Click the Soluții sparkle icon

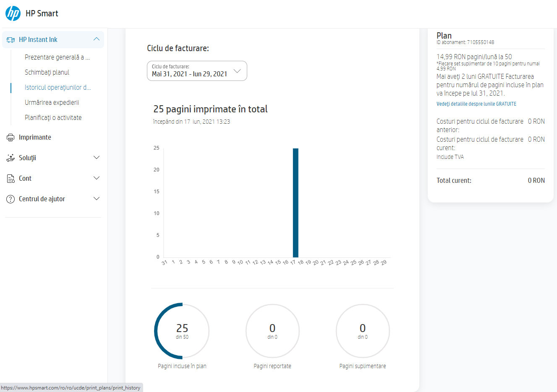(10, 158)
